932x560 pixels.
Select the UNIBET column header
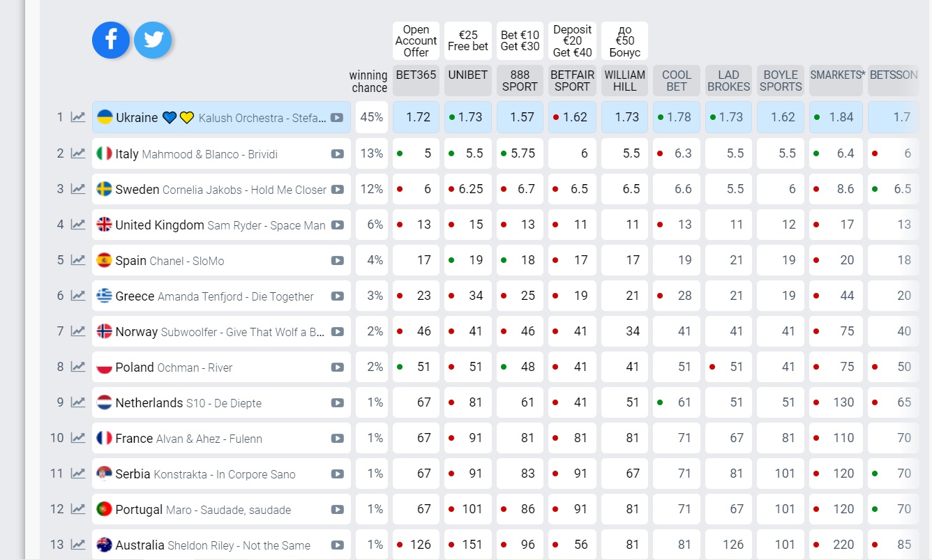(467, 80)
